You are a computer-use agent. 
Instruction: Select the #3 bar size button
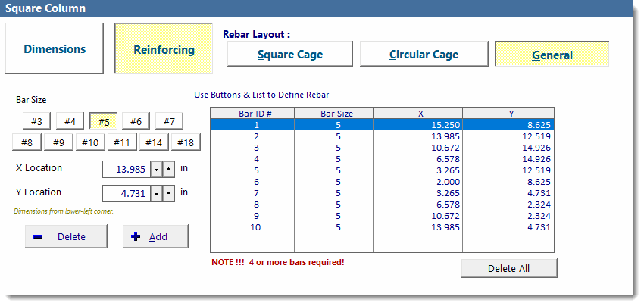tap(36, 121)
